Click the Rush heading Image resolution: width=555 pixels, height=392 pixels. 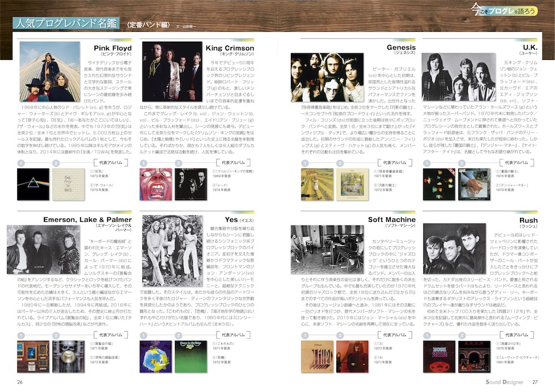tap(528, 220)
